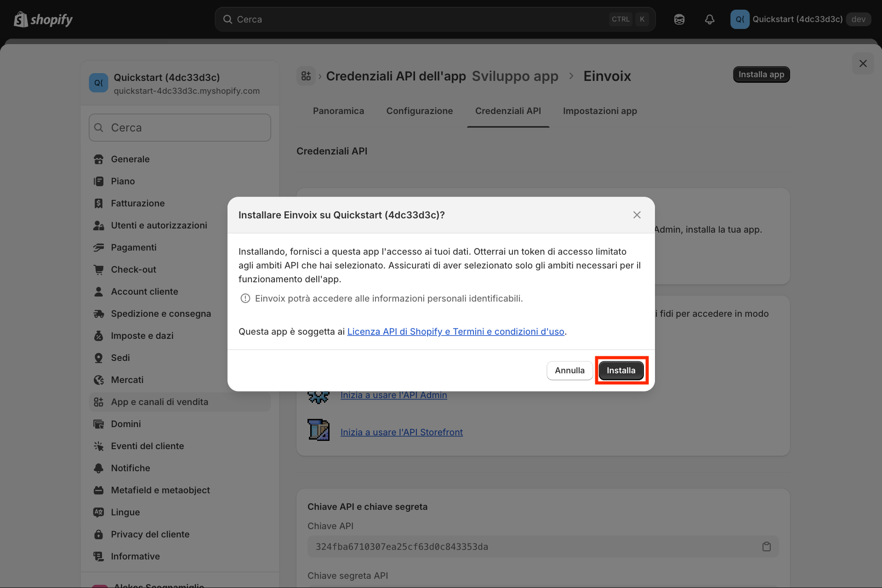Select Metafield e metaobject in the sidebar
882x588 pixels.
tap(160, 490)
